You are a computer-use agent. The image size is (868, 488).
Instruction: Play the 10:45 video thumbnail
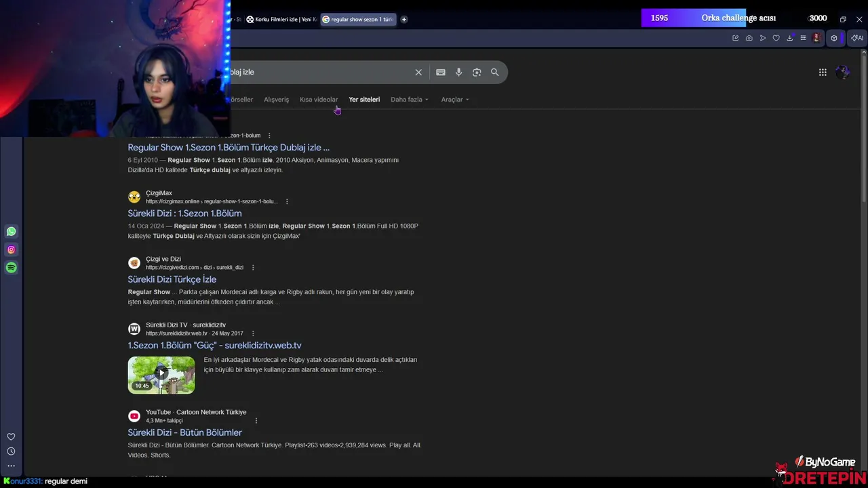[161, 375]
